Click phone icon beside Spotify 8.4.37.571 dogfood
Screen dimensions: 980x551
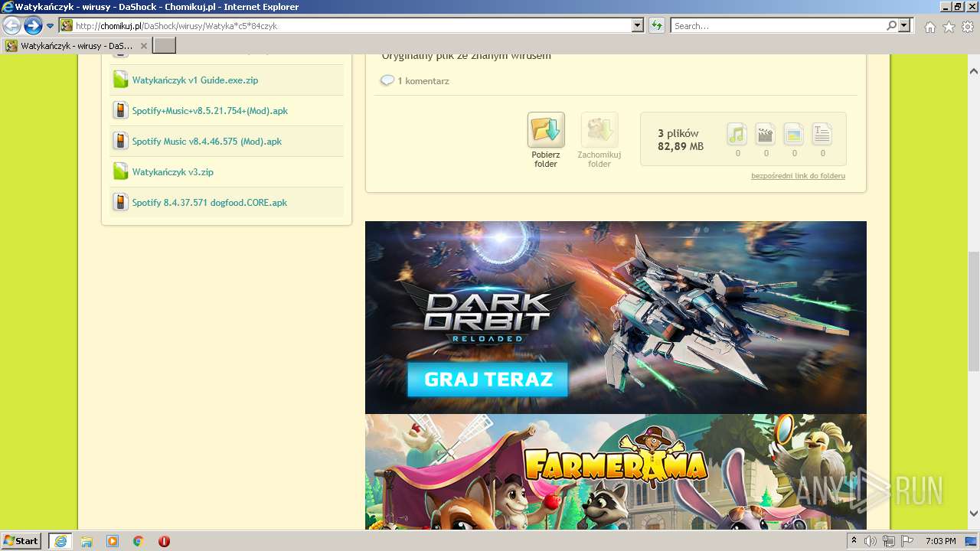pos(120,202)
